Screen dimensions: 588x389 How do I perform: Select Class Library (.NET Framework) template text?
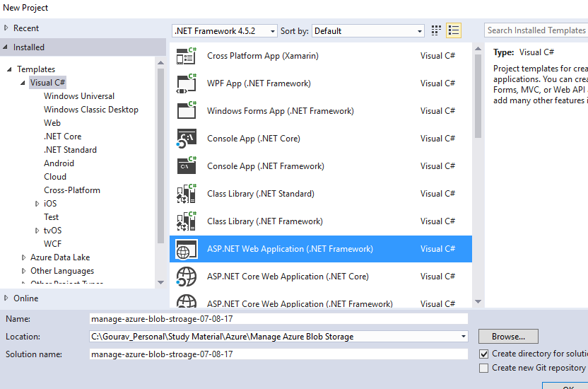tap(265, 221)
